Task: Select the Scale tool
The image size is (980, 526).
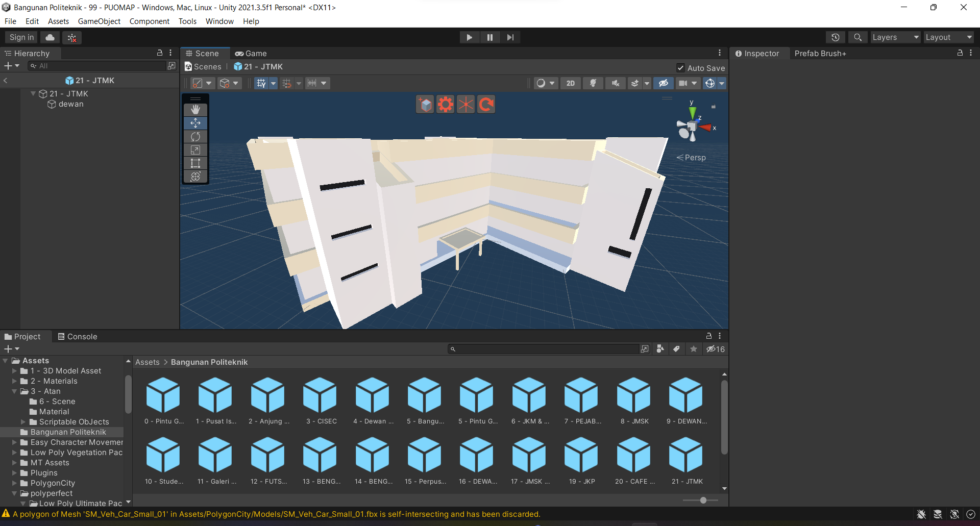Action: 195,150
